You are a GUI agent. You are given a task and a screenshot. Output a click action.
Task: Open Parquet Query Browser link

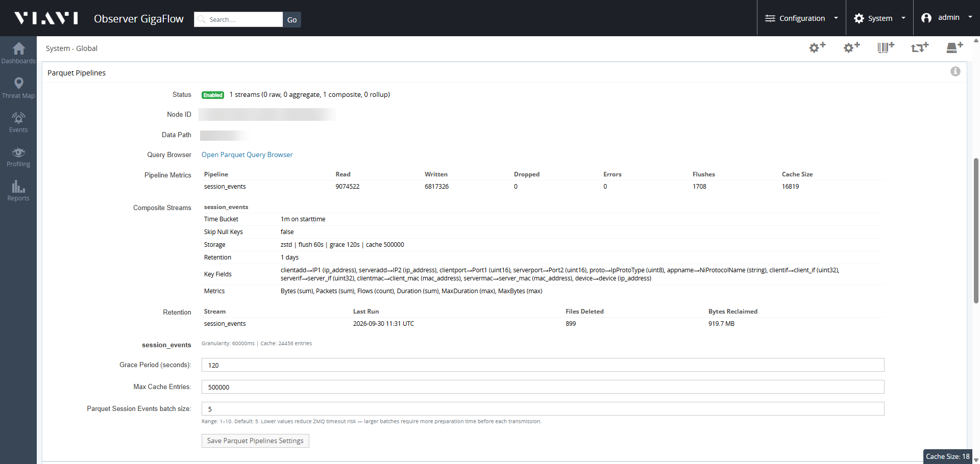coord(247,154)
